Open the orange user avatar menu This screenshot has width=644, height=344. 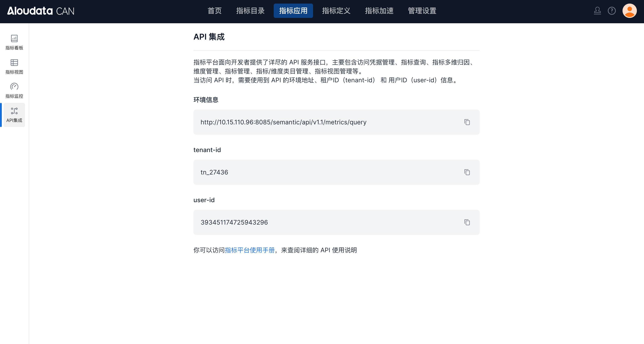(x=629, y=11)
